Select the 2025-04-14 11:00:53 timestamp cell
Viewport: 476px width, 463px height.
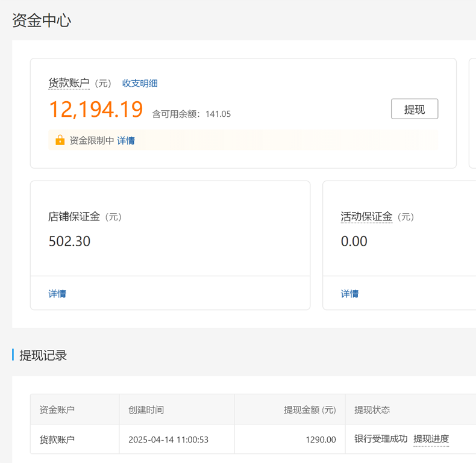(x=168, y=440)
